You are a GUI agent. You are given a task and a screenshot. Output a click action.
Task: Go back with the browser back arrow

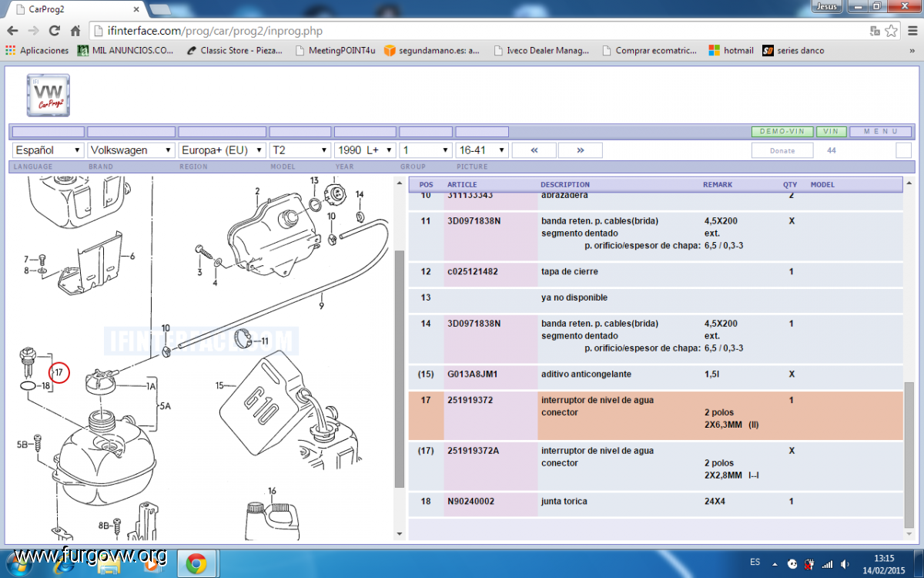pyautogui.click(x=12, y=31)
